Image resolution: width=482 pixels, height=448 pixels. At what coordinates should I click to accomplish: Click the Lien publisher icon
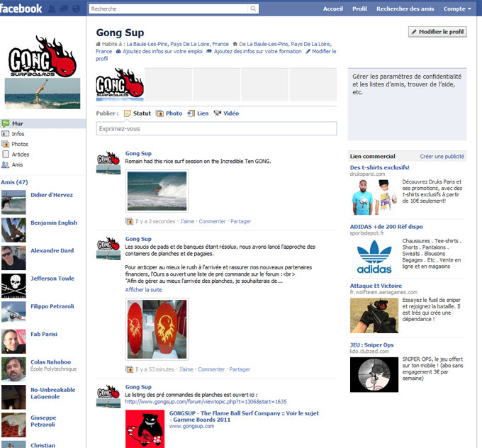tap(191, 113)
